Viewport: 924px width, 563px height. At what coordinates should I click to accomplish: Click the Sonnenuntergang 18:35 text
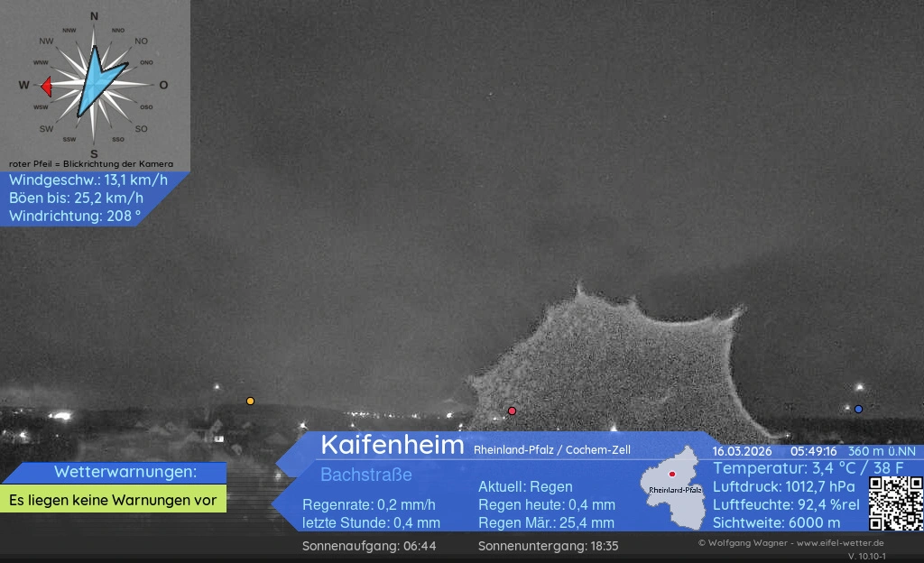pos(548,546)
